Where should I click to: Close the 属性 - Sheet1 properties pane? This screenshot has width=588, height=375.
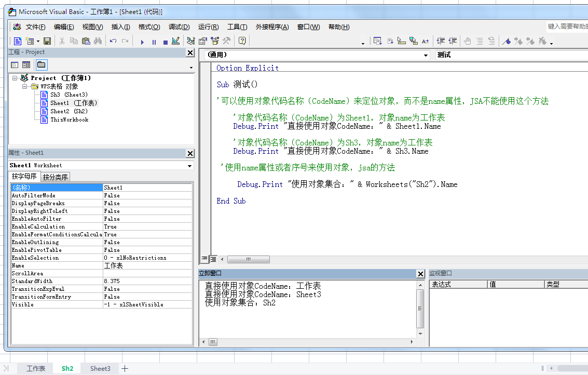[x=190, y=154]
